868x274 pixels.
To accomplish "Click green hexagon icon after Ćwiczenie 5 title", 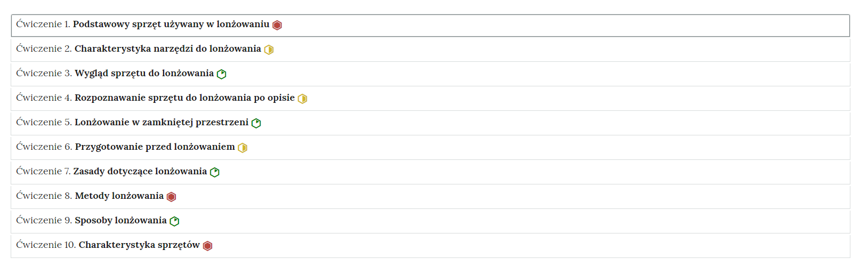I will 256,123.
